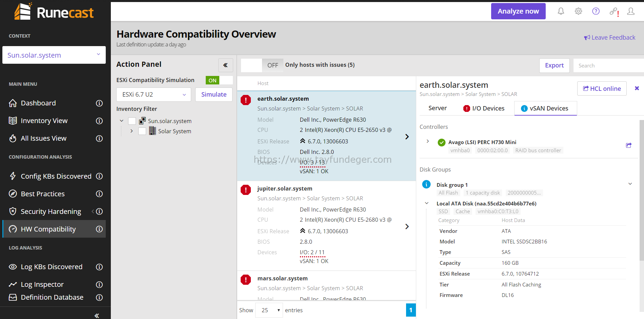Switch to the Server tab

coord(438,108)
